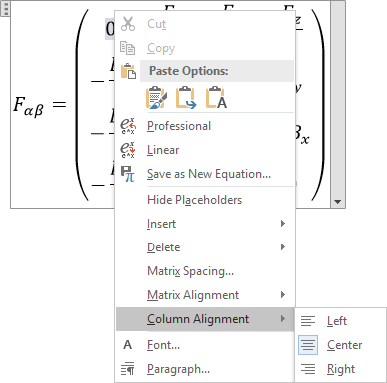Open the Paragraph dialog entry
Screen dimensions: 387x383
[205, 369]
